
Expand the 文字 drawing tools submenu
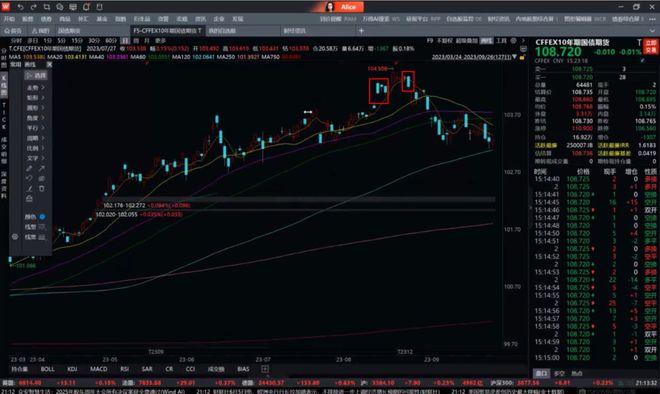pyautogui.click(x=35, y=158)
